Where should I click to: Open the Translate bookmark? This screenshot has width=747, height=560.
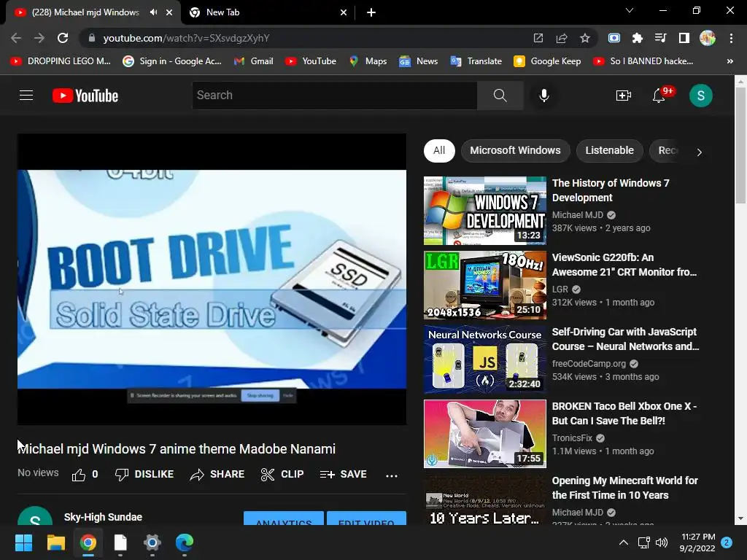point(476,61)
